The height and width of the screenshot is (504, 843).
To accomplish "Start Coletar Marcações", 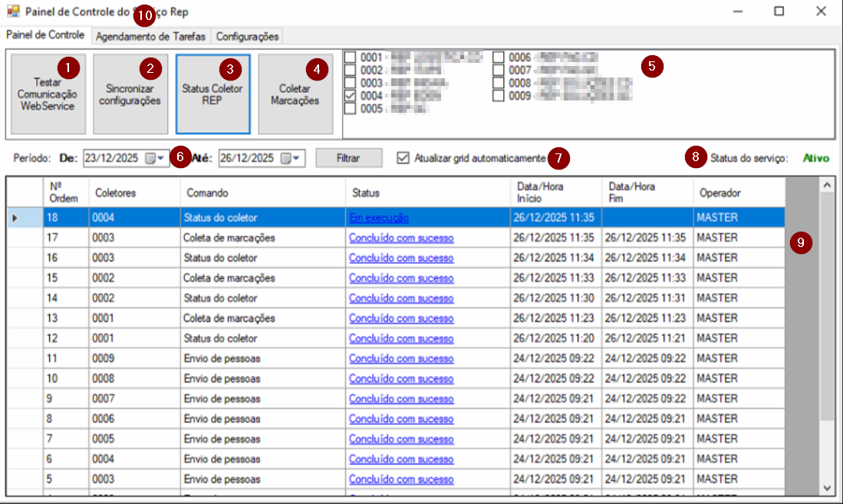I will (295, 94).
